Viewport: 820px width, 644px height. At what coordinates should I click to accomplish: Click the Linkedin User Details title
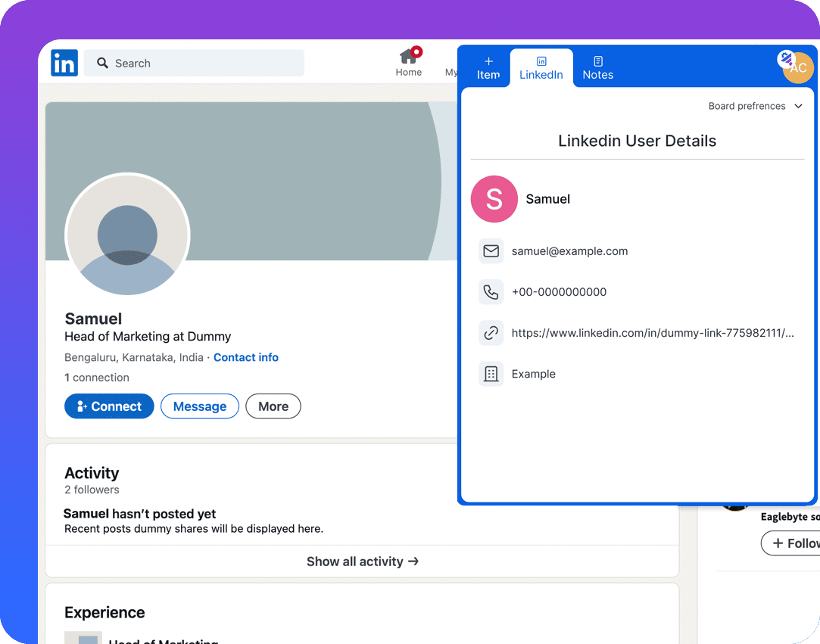point(637,141)
